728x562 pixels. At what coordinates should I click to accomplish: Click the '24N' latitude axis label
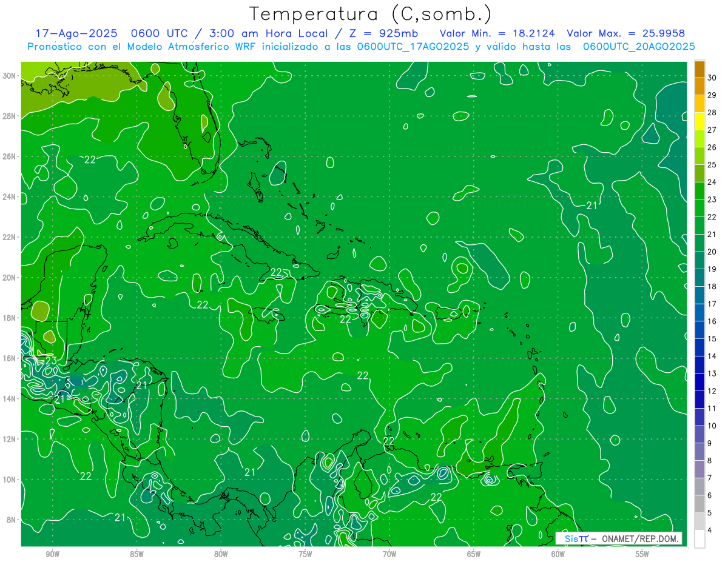coord(10,197)
